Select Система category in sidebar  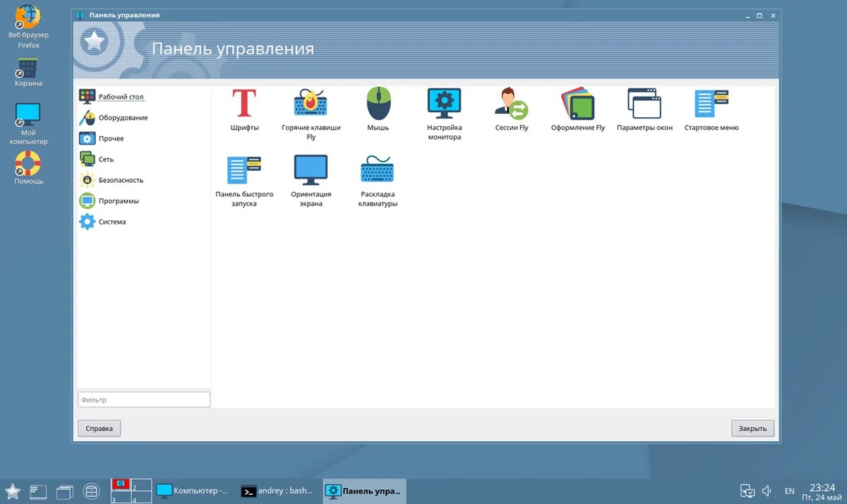click(x=112, y=222)
